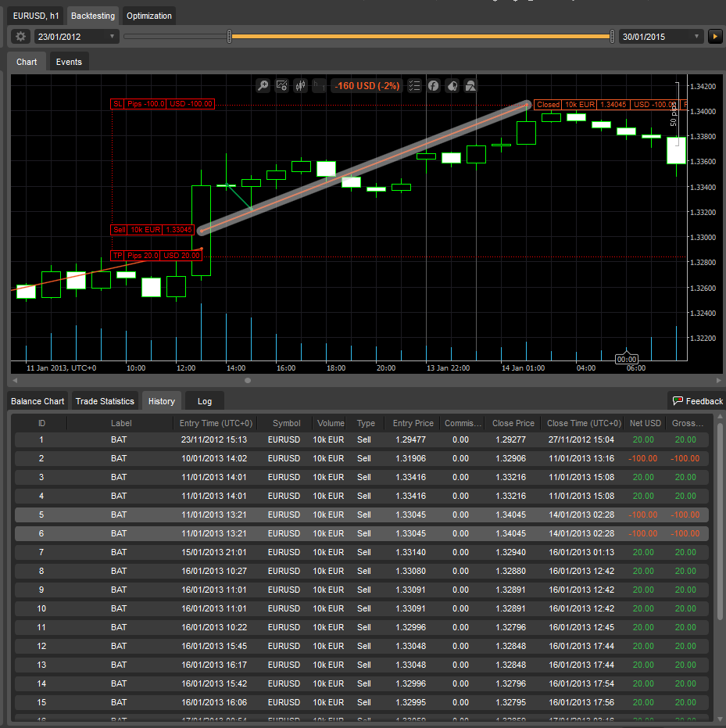
Task: Open the backtesting settings gear
Action: coord(20,36)
